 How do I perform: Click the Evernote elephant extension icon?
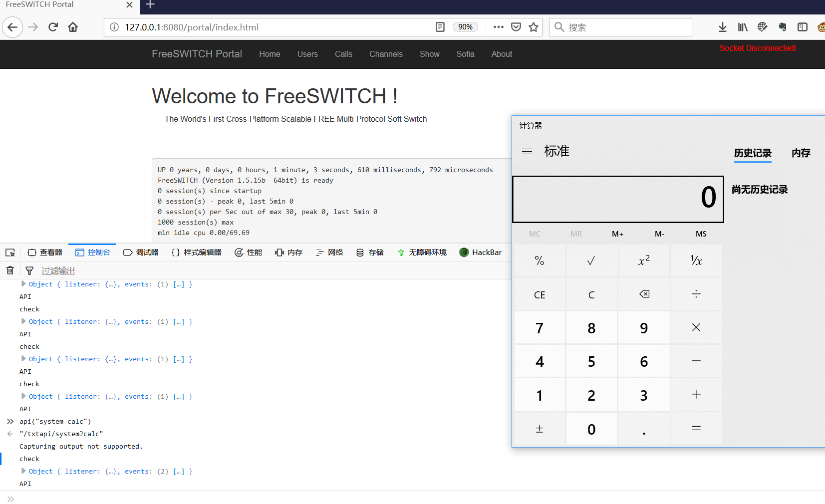point(782,27)
